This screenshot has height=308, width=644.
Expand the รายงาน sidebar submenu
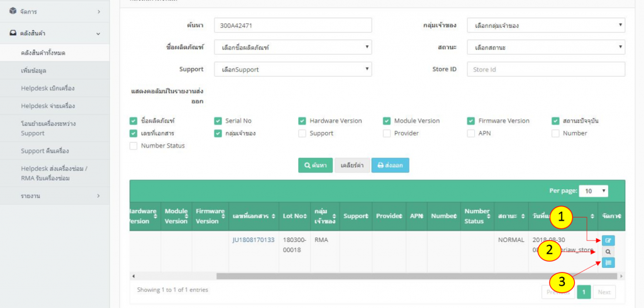coord(55,196)
